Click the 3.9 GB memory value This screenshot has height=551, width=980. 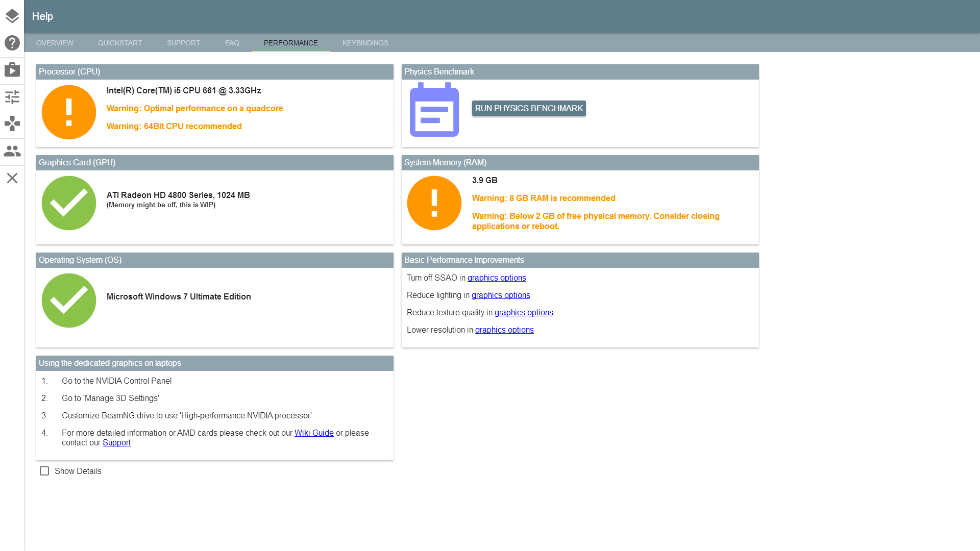tap(484, 180)
